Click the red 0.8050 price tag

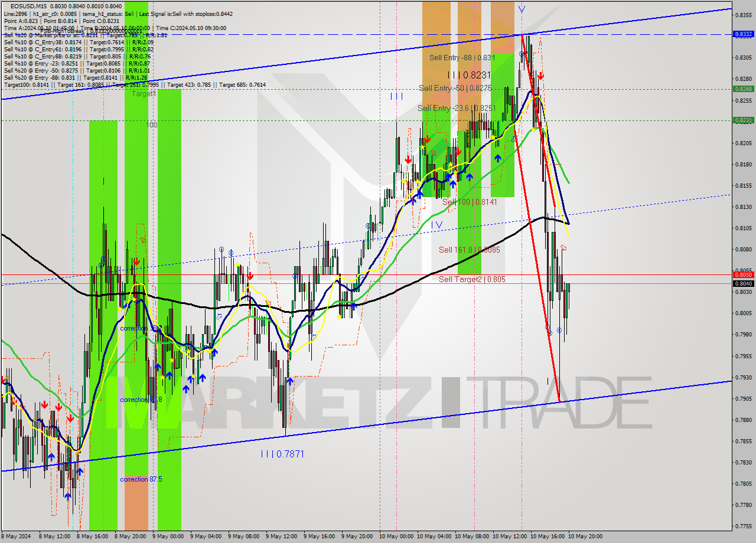(742, 274)
